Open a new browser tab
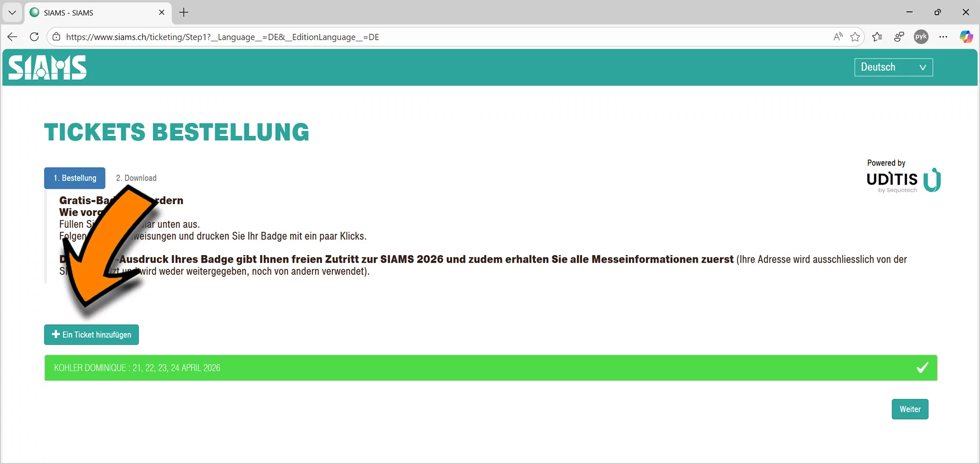This screenshot has height=464, width=980. tap(184, 13)
